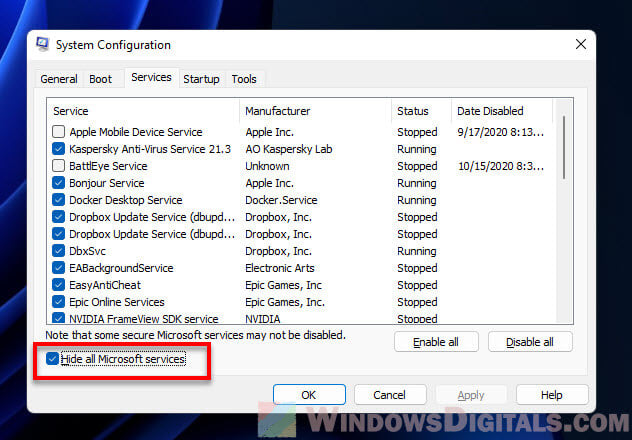
Task: Click the Epic Games, Inc manufacturer for EasyAntiCheat
Action: tap(283, 285)
